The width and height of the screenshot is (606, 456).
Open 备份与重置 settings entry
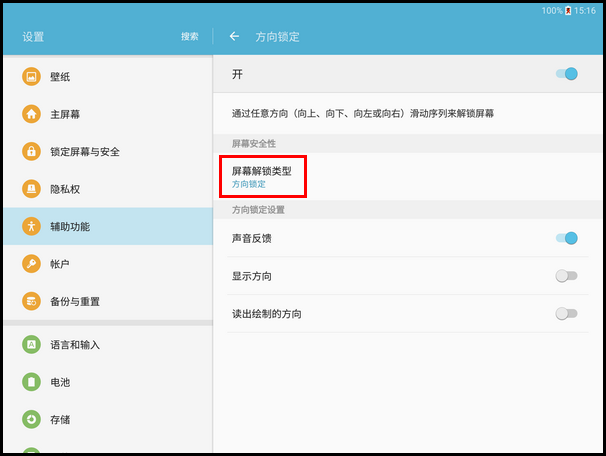(108, 301)
